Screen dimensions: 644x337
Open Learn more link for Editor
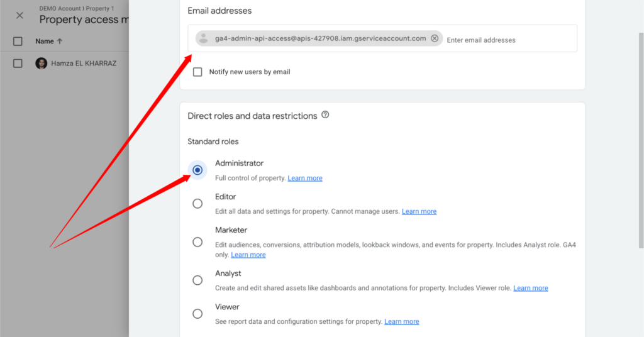419,212
